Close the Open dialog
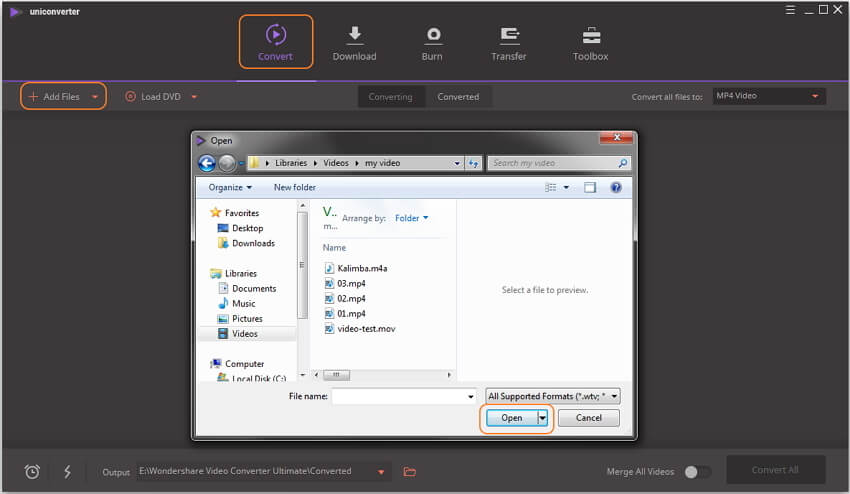 616,138
